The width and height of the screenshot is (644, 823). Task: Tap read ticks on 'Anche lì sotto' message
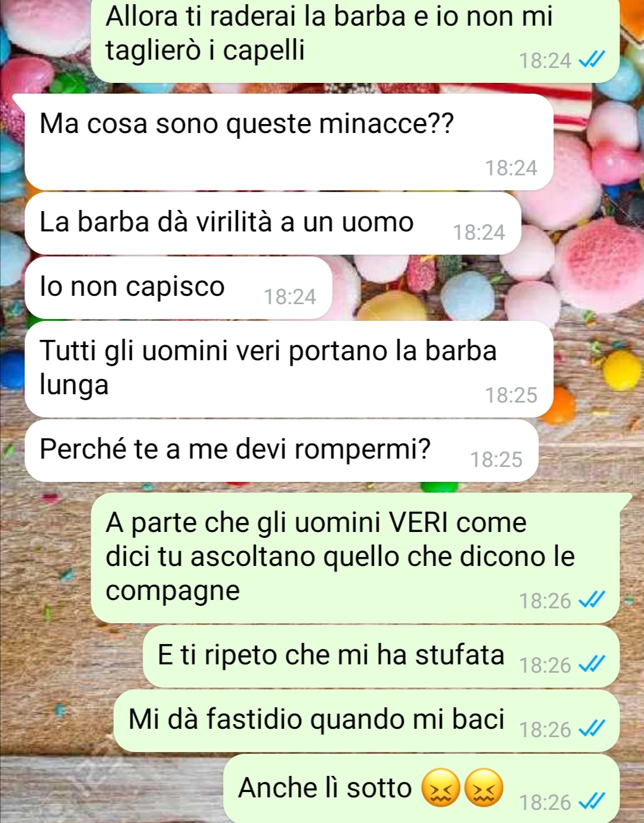pyautogui.click(x=592, y=802)
